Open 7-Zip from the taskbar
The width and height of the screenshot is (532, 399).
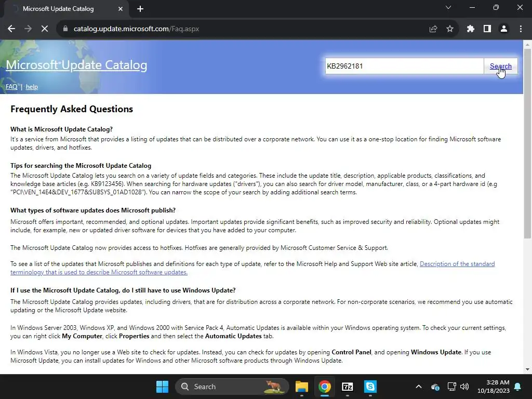(x=348, y=387)
